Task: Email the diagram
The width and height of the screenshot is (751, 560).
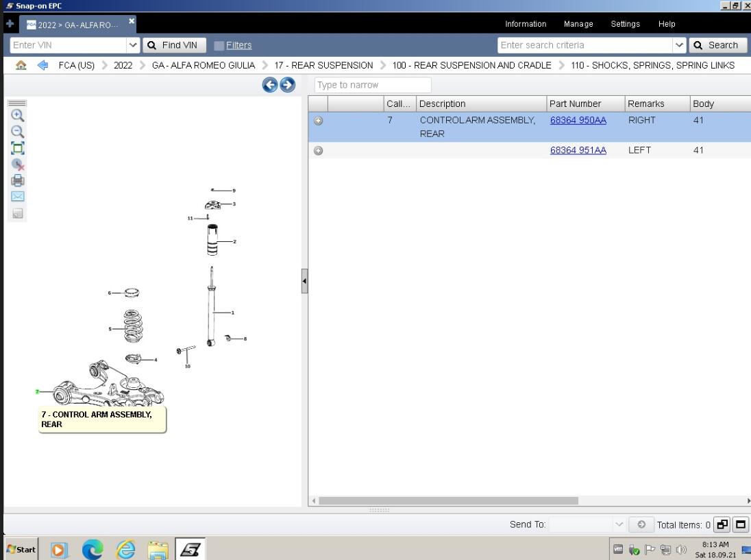Action: click(17, 197)
